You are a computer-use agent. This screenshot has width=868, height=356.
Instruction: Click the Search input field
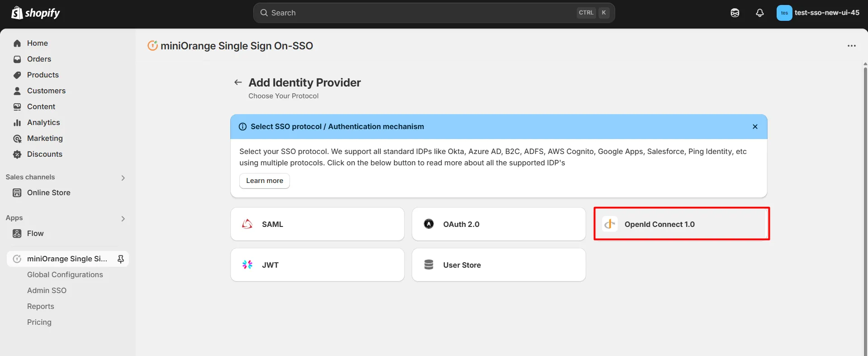pos(434,13)
